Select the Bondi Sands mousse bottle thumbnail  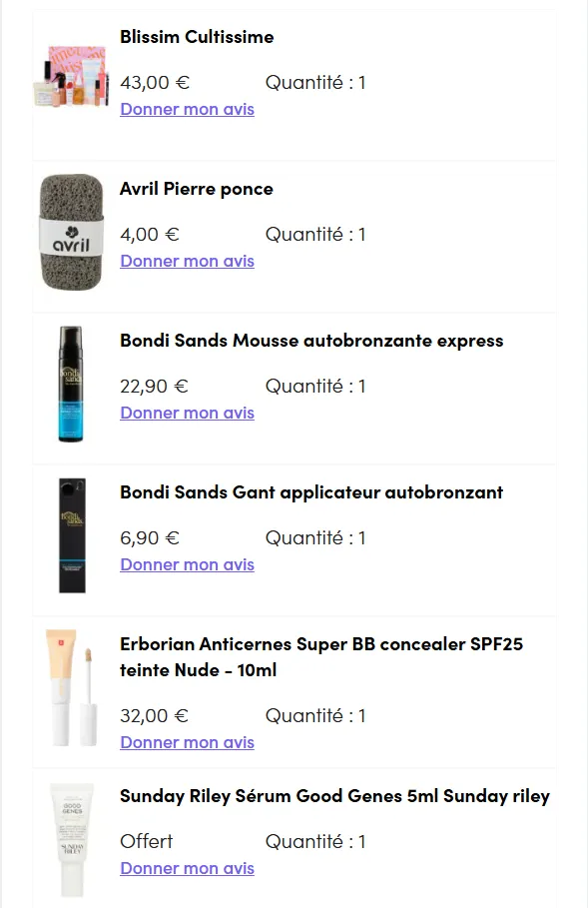coord(71,383)
